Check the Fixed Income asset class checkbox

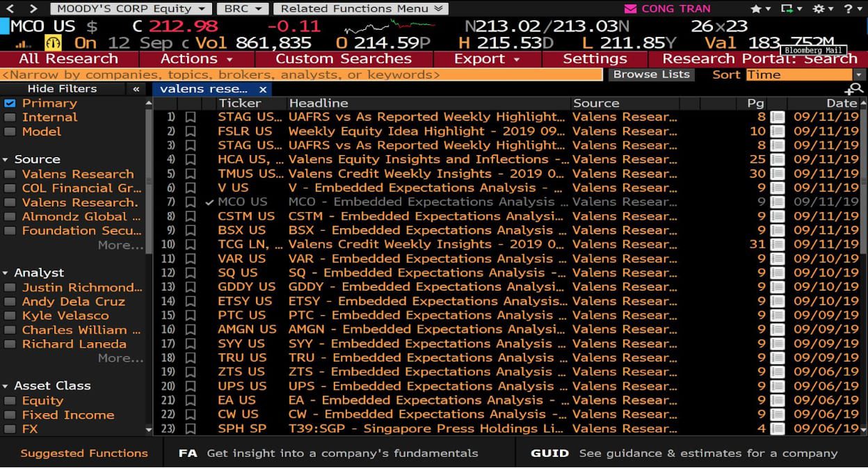10,414
